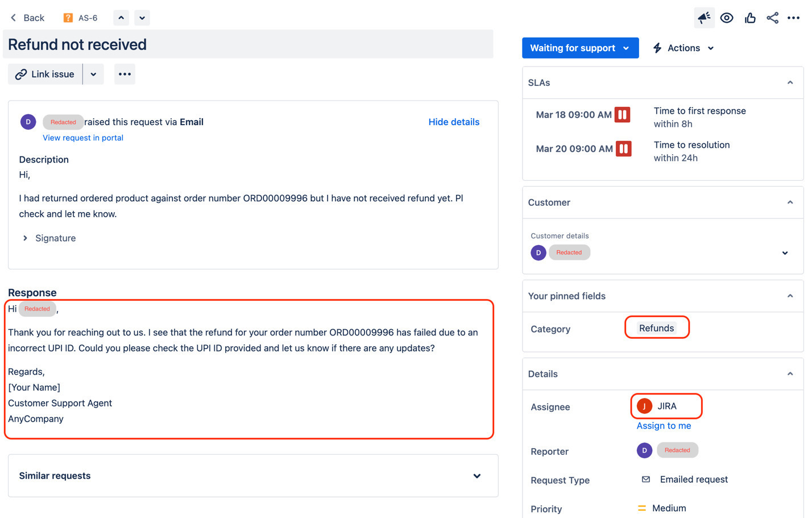Screen dimensions: 812x518
Task: Open the Actions dropdown menu
Action: click(x=683, y=48)
